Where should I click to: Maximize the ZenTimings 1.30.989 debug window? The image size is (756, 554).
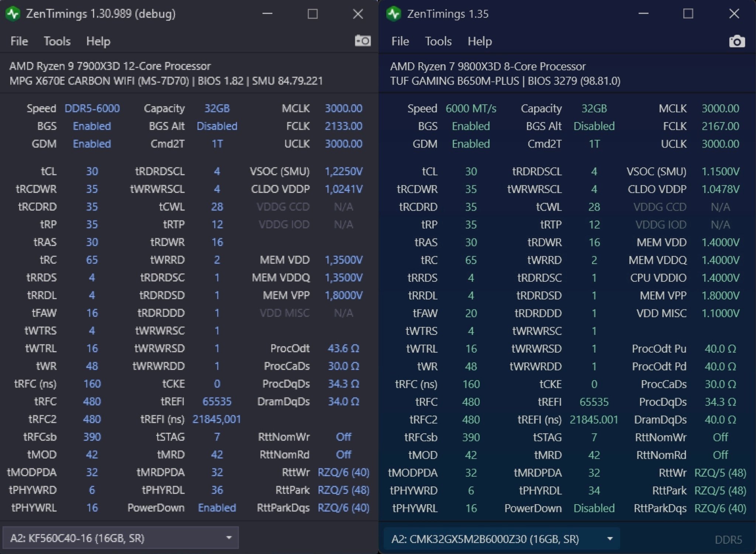pos(313,14)
